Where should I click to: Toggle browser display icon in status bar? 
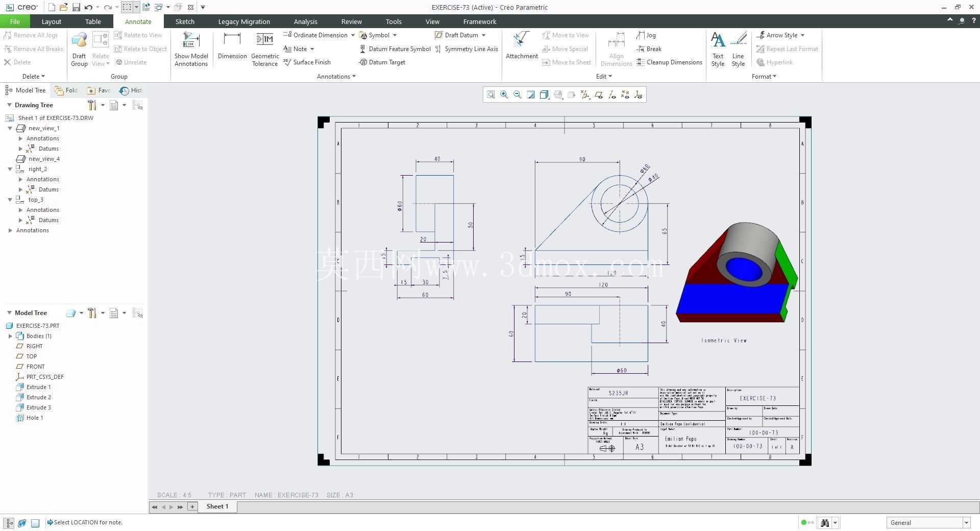[22, 523]
